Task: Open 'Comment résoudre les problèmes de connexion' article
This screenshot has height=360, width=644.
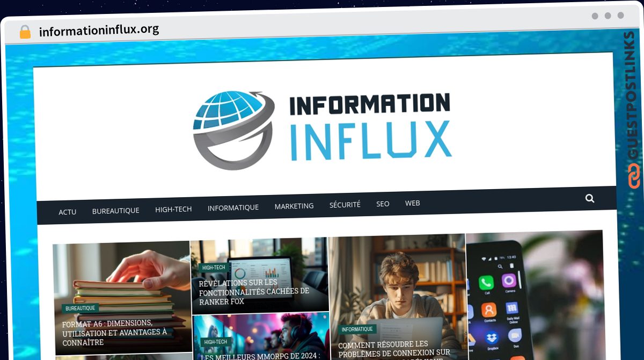Action: pos(394,350)
